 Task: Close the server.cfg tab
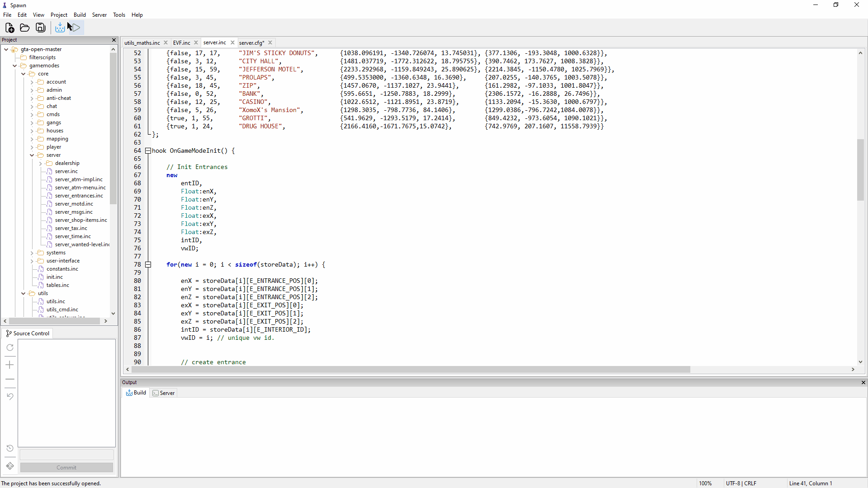click(x=270, y=42)
